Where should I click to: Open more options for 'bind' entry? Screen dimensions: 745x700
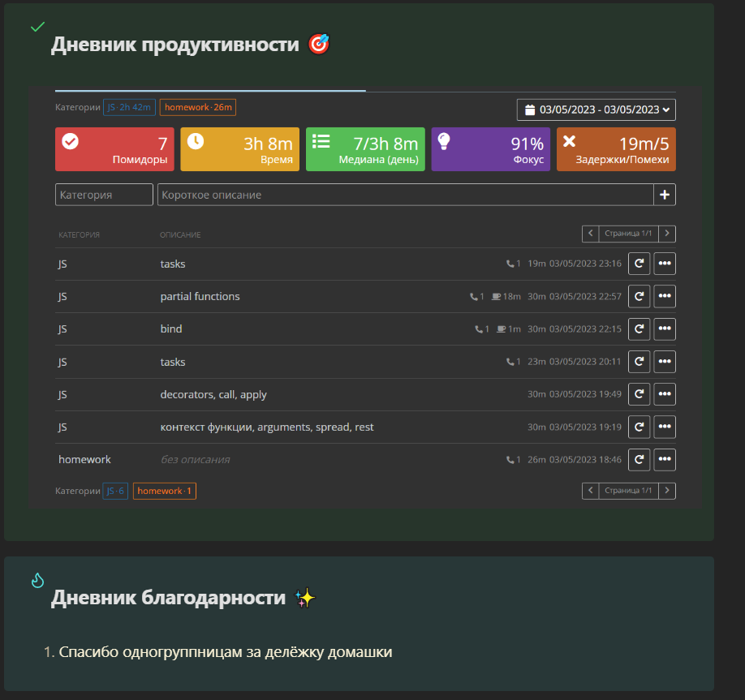[664, 329]
